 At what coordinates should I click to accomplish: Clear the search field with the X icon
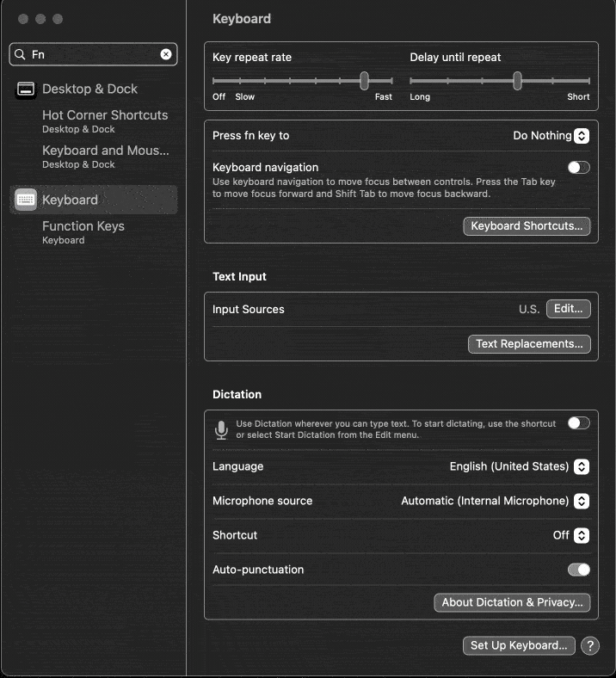(x=166, y=54)
